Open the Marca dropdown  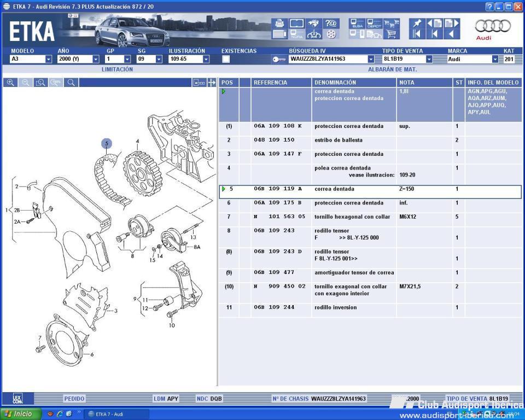coord(495,59)
